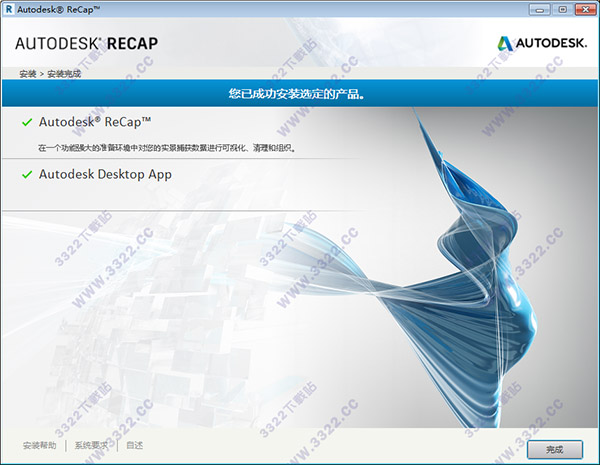Click the AUTODESK RECAP header title
The image size is (600, 465).
pyautogui.click(x=86, y=44)
